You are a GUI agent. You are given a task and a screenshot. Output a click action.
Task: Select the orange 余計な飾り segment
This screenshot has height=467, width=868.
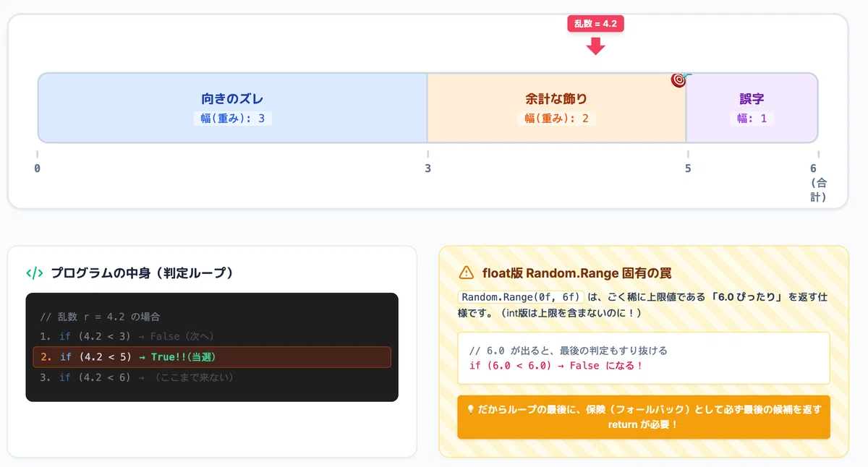(556, 108)
